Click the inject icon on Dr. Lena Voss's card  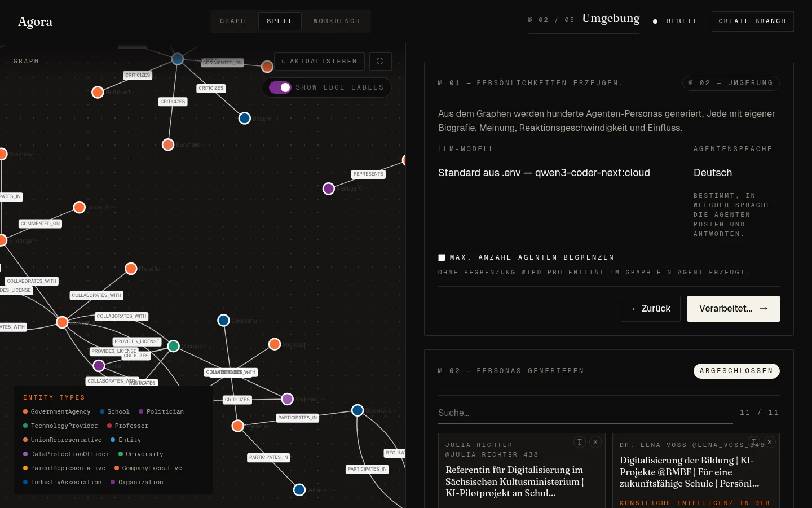[x=754, y=443]
